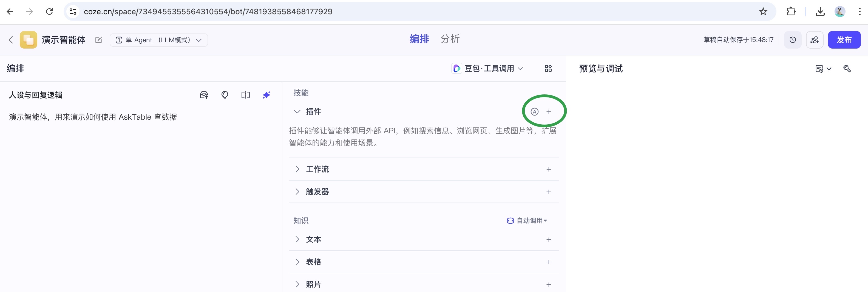Open the prompt library icon
This screenshot has height=292, width=868.
(x=204, y=95)
